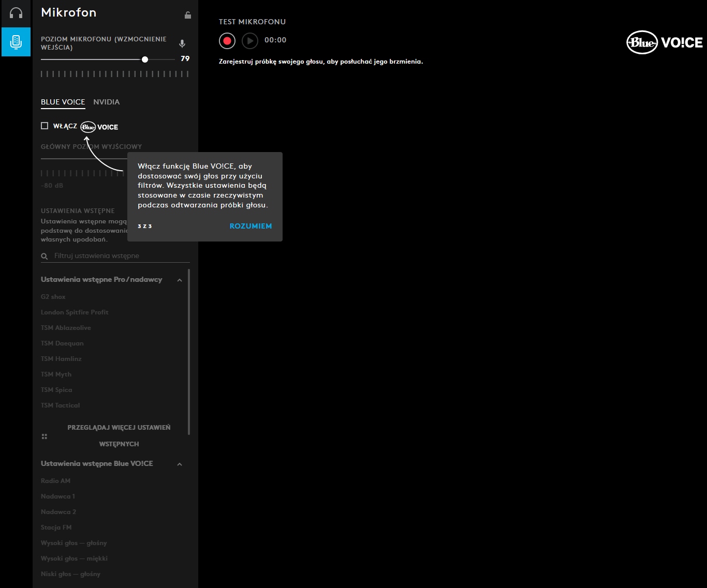This screenshot has width=707, height=588.
Task: Adjust the microphone level slider handle
Action: 145,59
